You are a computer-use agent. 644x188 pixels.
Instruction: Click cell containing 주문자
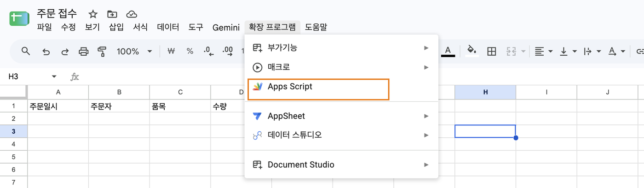pyautogui.click(x=119, y=106)
